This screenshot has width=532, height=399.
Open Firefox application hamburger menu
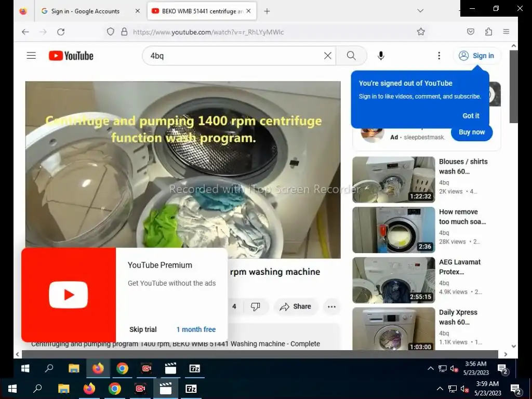tap(506, 32)
